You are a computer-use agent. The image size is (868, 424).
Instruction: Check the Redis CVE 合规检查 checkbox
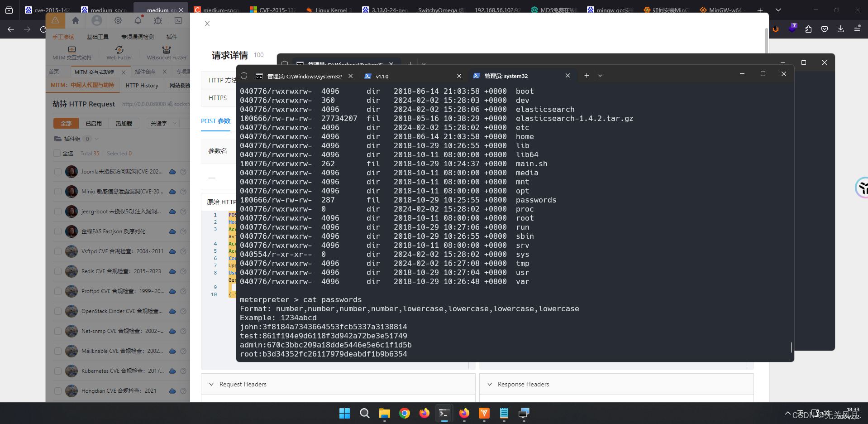pyautogui.click(x=57, y=271)
